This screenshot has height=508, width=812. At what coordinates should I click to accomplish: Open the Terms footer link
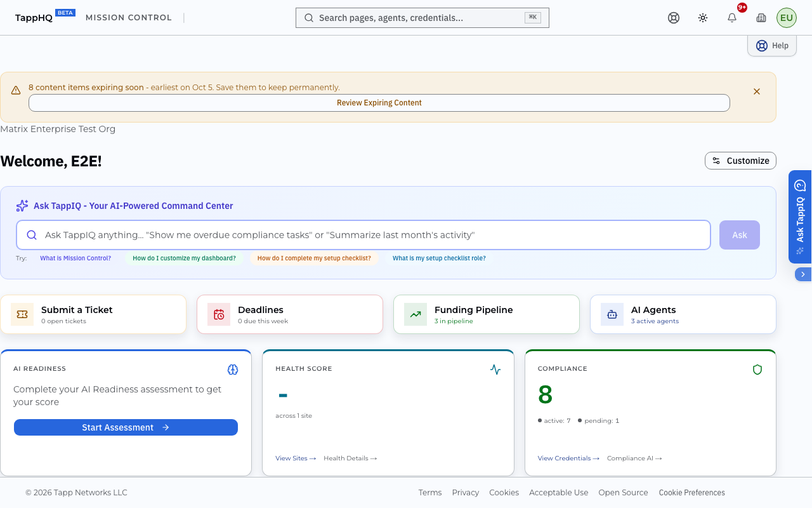point(430,493)
